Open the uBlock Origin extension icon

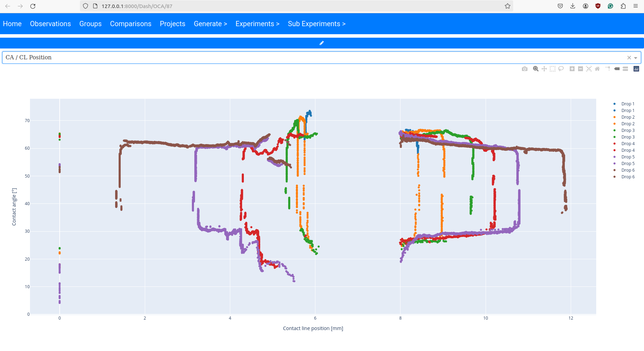tap(598, 6)
